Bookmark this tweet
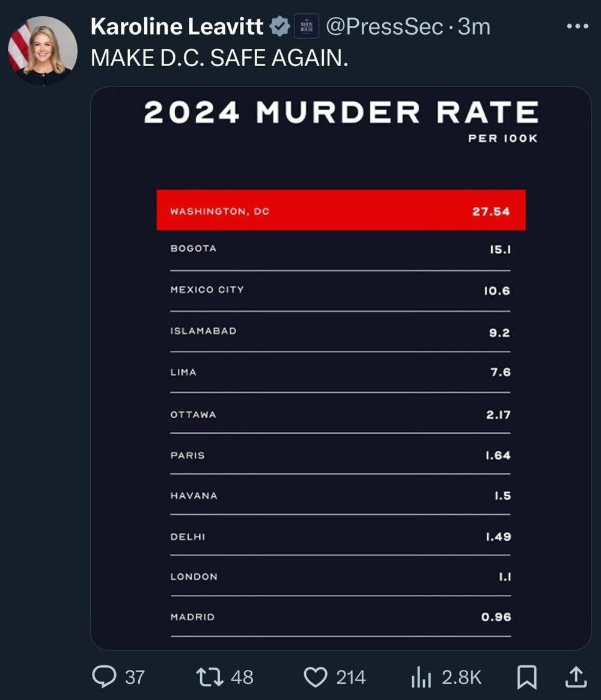Viewport: 601px width, 700px height. (x=527, y=677)
